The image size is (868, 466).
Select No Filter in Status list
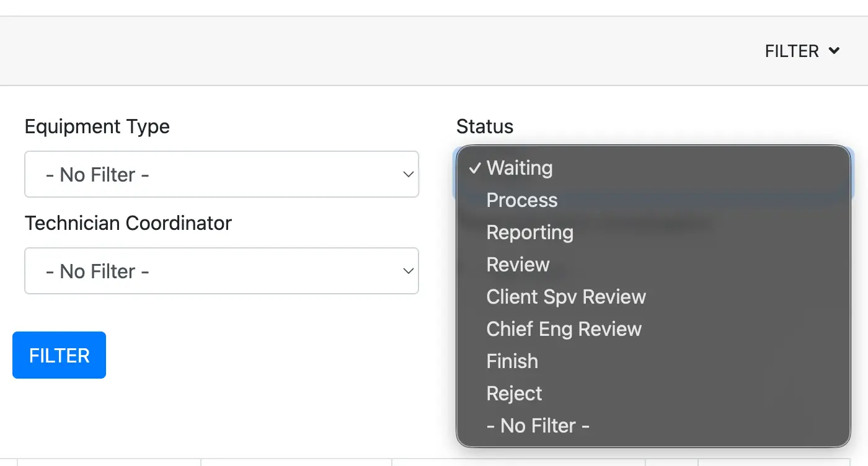pos(538,426)
